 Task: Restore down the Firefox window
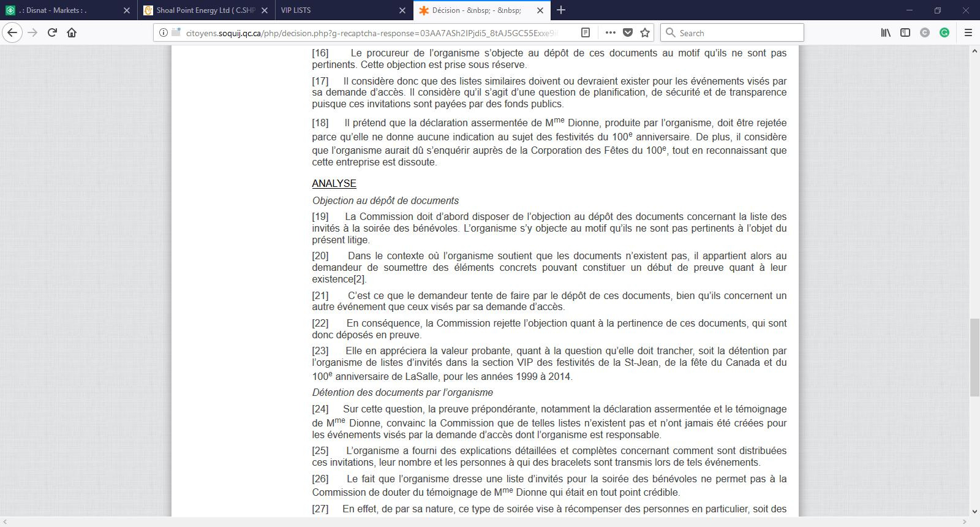[938, 10]
